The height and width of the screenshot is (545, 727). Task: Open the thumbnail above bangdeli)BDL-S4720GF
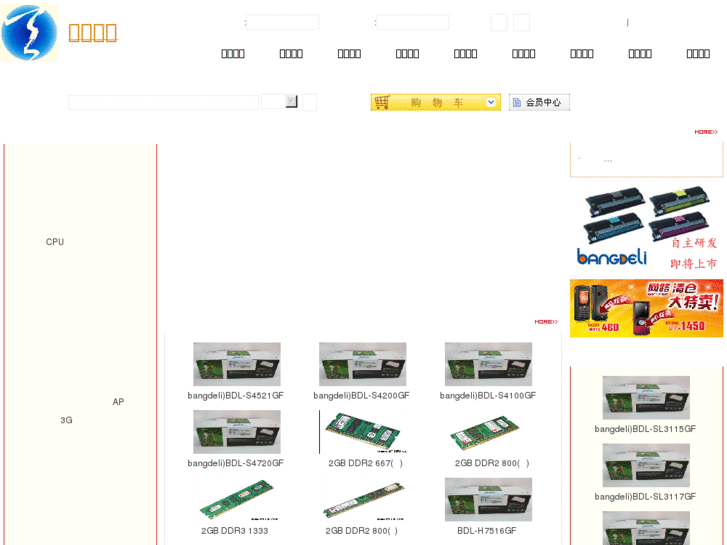point(237,432)
